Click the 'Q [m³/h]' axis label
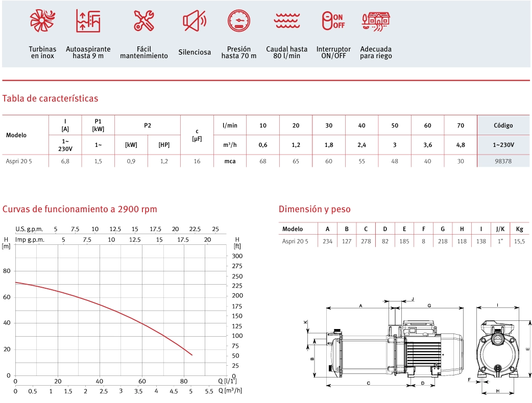The height and width of the screenshot is (403, 532). point(230,391)
